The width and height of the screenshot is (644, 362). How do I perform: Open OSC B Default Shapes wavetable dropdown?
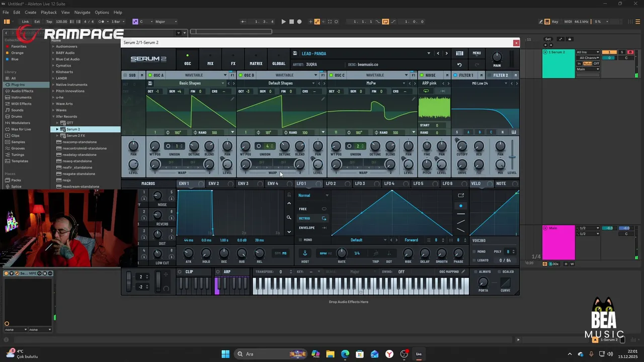pyautogui.click(x=280, y=83)
